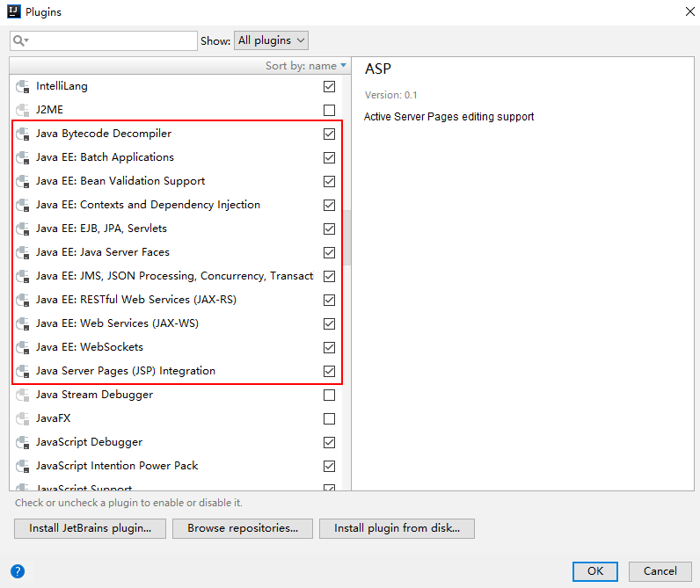The width and height of the screenshot is (700, 588).
Task: Uncheck JavaScript Debugger plugin
Action: 329,443
